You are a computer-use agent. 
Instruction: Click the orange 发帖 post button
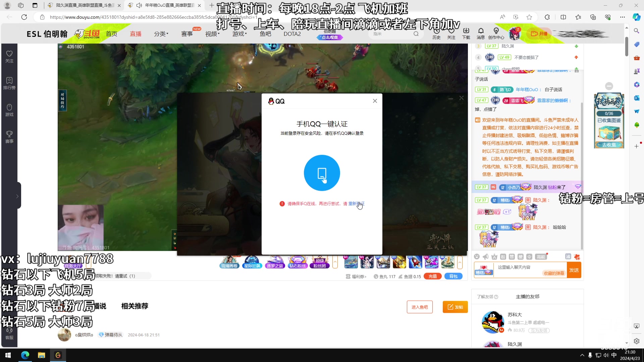pos(455,307)
